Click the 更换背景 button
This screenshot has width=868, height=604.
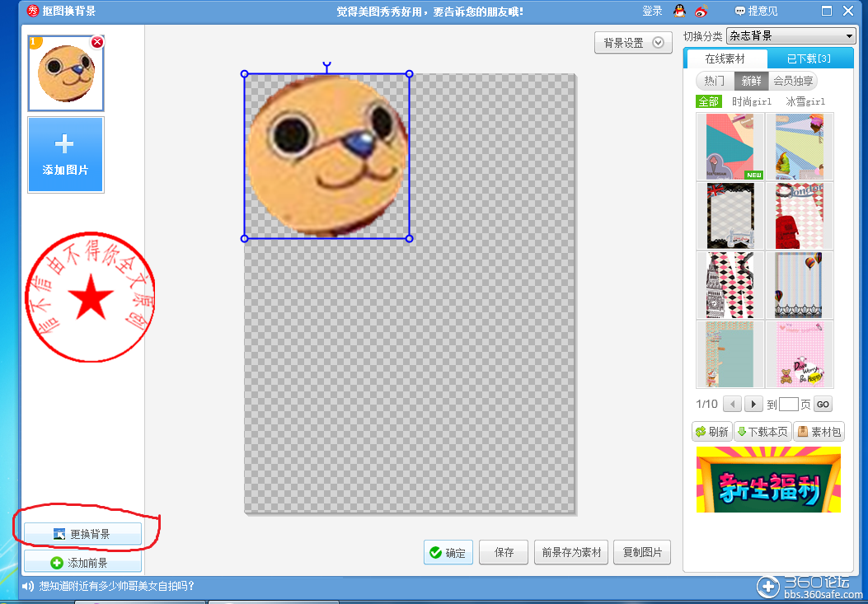pos(82,535)
